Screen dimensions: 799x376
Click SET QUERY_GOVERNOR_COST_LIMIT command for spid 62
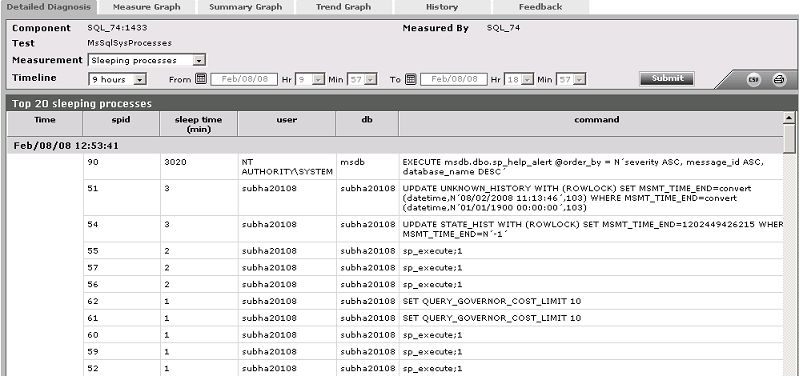point(492,302)
